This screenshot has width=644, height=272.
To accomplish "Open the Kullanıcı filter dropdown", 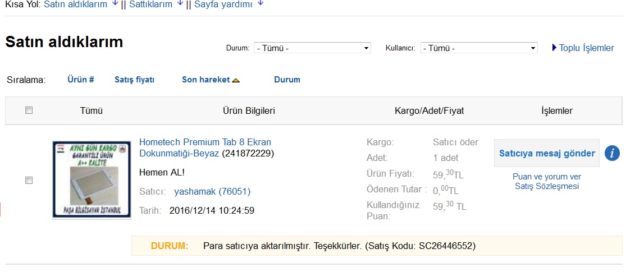I will click(479, 48).
